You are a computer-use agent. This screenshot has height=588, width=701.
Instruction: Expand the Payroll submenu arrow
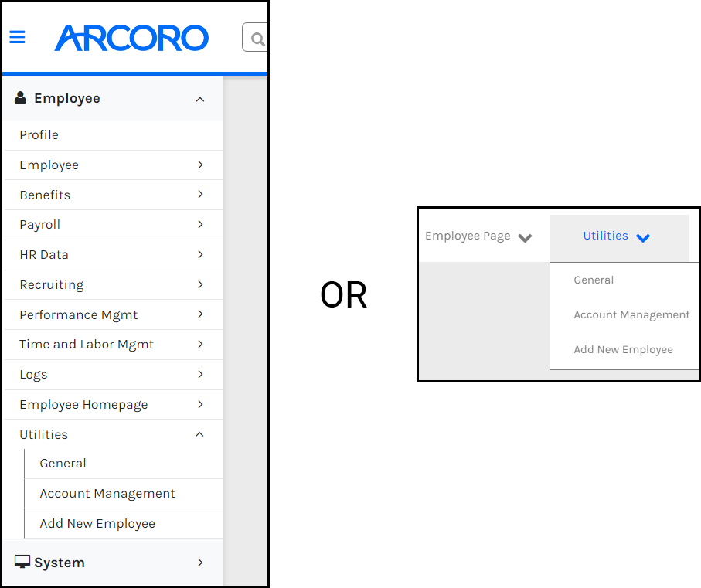(200, 224)
